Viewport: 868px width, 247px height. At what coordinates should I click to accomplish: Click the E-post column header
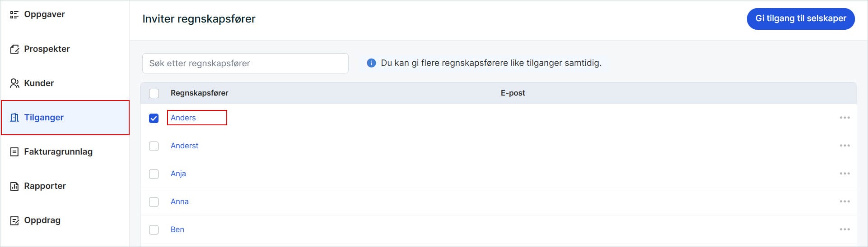513,93
